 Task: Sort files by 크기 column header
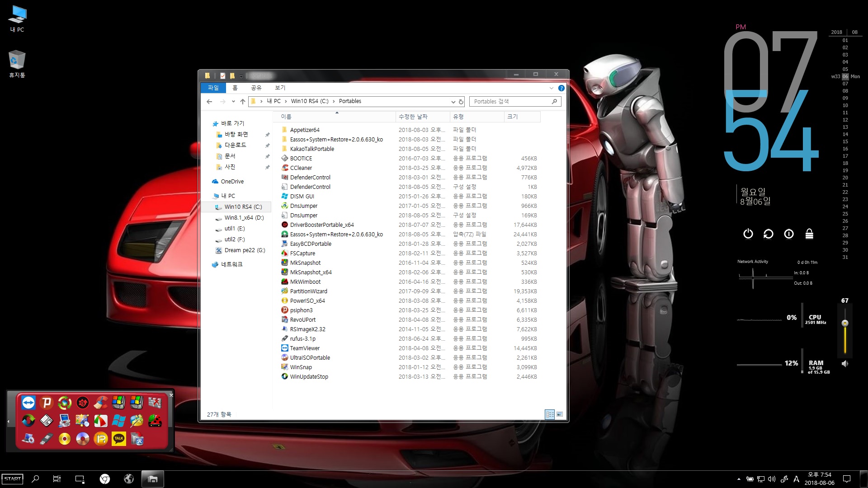[x=522, y=117]
